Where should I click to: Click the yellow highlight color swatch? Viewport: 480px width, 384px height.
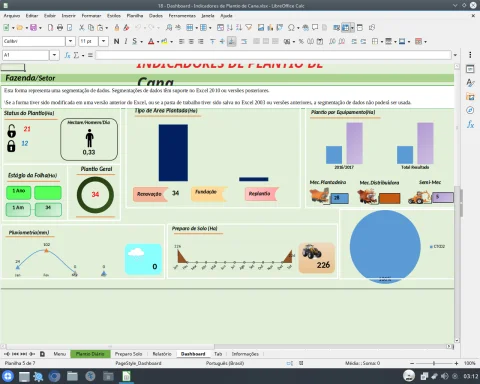[164, 41]
